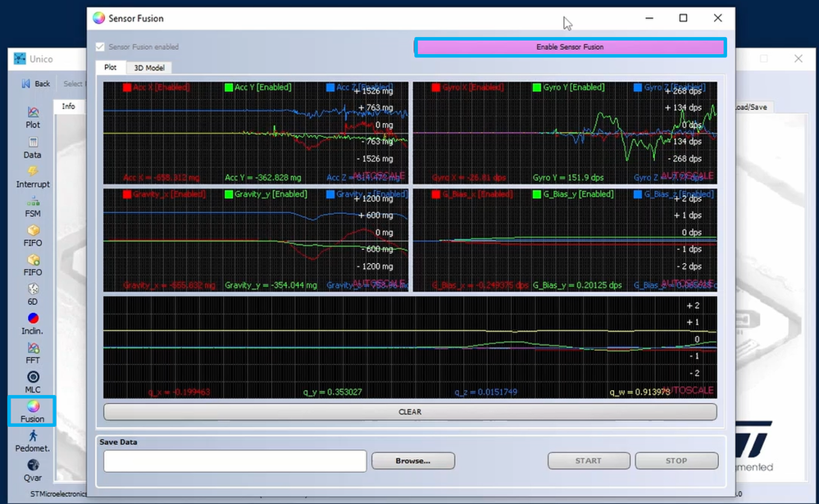
Task: Click the Acc Y = -362.828 mg readout
Action: click(x=262, y=178)
